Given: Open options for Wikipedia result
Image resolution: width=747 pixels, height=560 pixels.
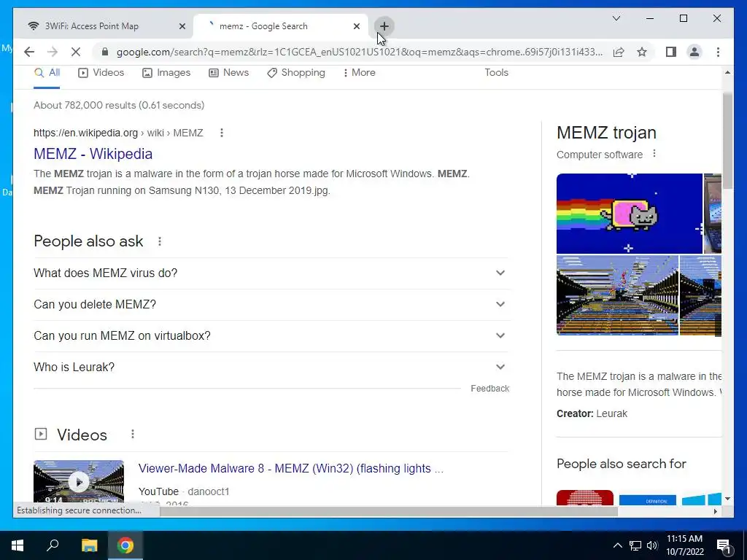Looking at the screenshot, I should 222,133.
